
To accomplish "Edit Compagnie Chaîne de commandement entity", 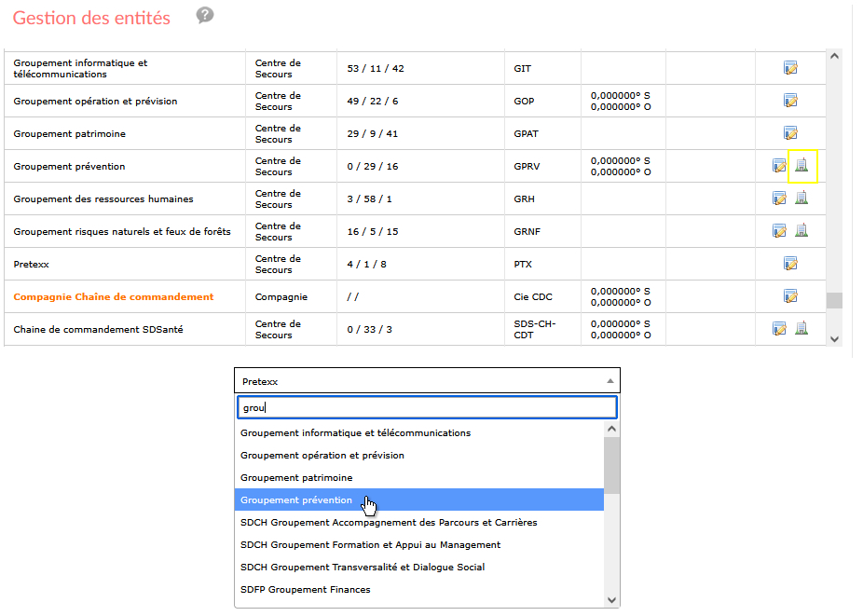I will coord(790,296).
